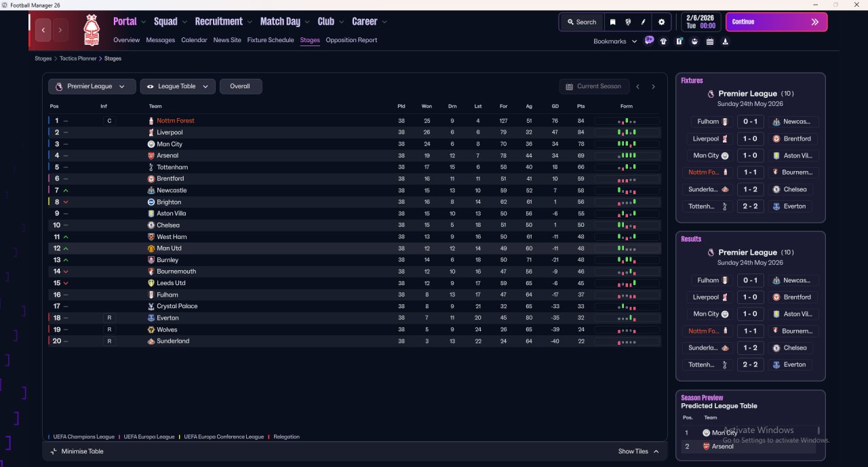Go to previous season arrow
This screenshot has height=467, width=868.
637,87
